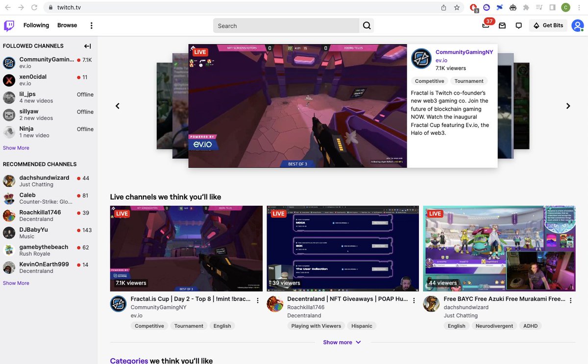Open KevinOnEarth999 channel in sidebar
The width and height of the screenshot is (588, 364).
point(48,267)
